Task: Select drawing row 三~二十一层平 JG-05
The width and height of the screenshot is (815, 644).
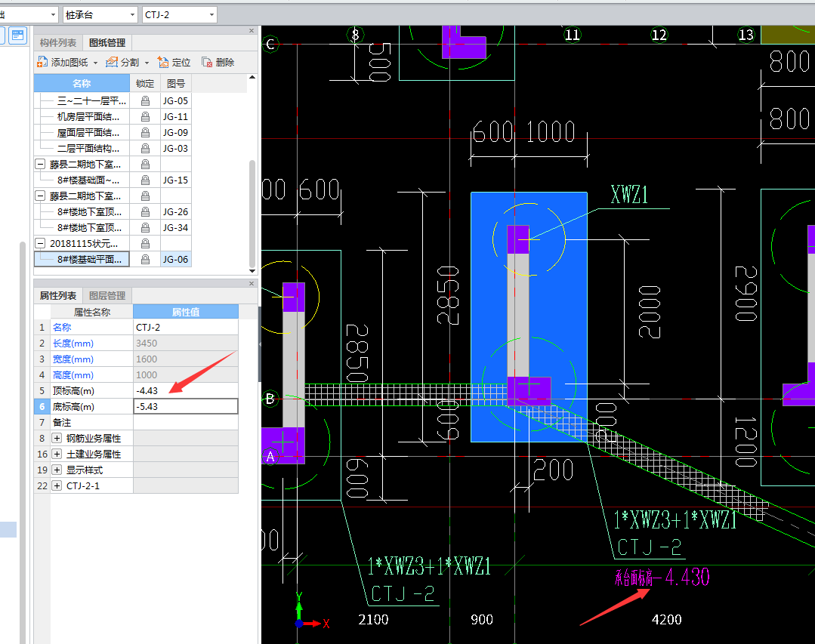Action: tap(113, 100)
